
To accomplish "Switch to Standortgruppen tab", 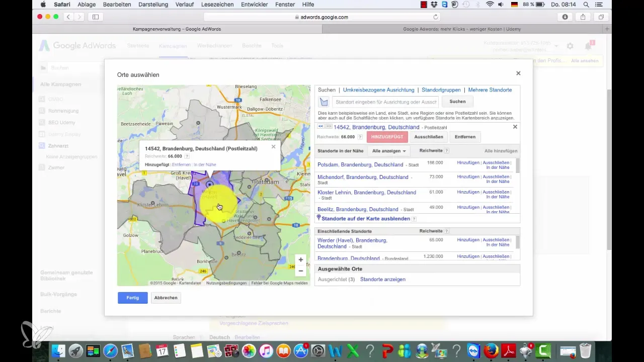I will [x=441, y=90].
